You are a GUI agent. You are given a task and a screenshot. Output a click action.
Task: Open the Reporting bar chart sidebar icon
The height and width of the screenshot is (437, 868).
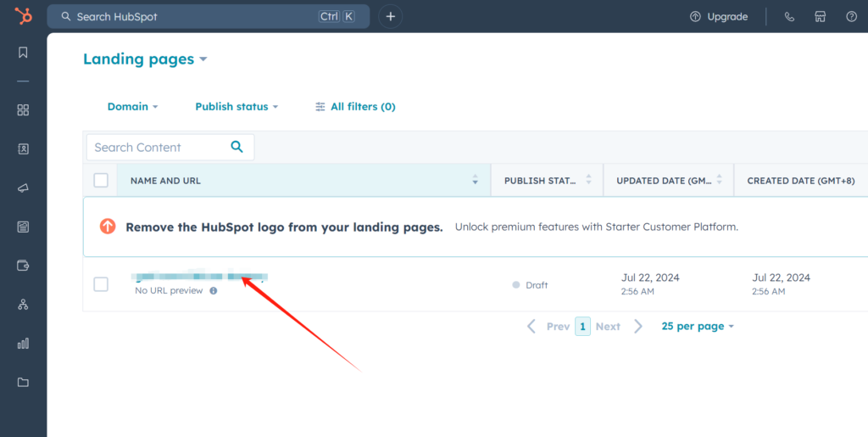[23, 344]
